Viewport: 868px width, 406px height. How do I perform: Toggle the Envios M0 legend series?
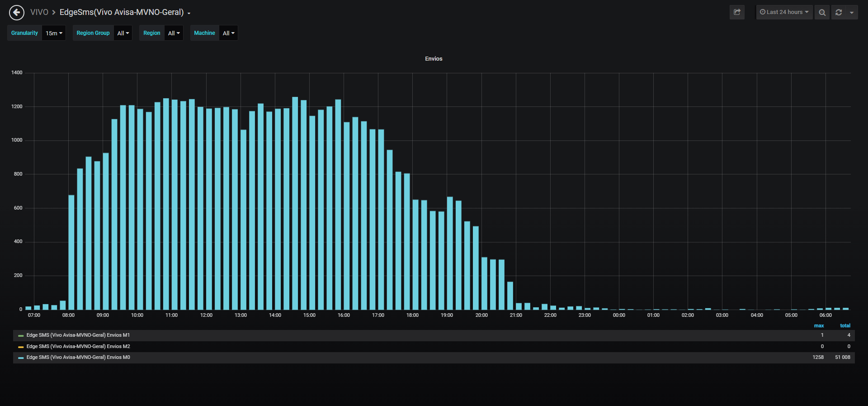[x=78, y=358]
